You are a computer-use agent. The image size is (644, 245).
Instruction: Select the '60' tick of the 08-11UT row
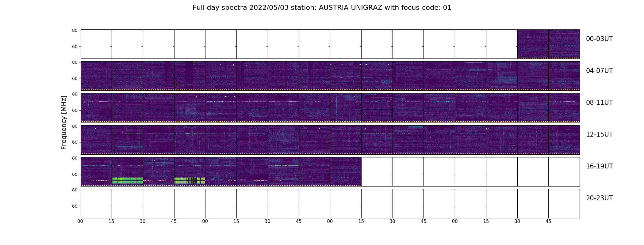click(75, 110)
